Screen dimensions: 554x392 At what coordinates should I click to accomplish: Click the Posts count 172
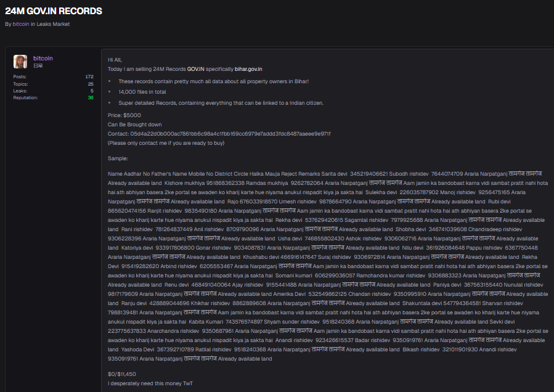point(89,76)
